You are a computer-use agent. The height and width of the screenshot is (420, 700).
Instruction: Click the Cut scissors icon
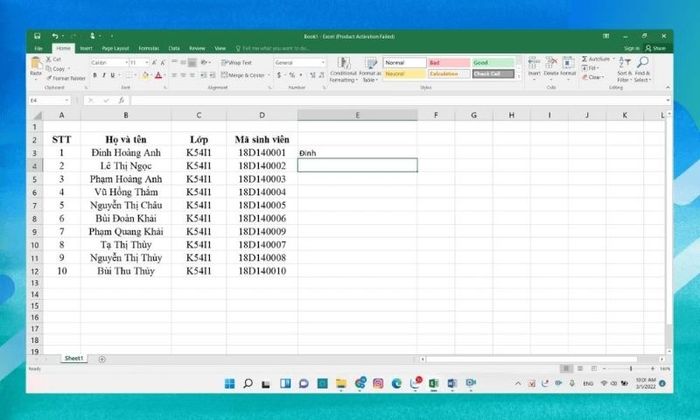pos(48,59)
